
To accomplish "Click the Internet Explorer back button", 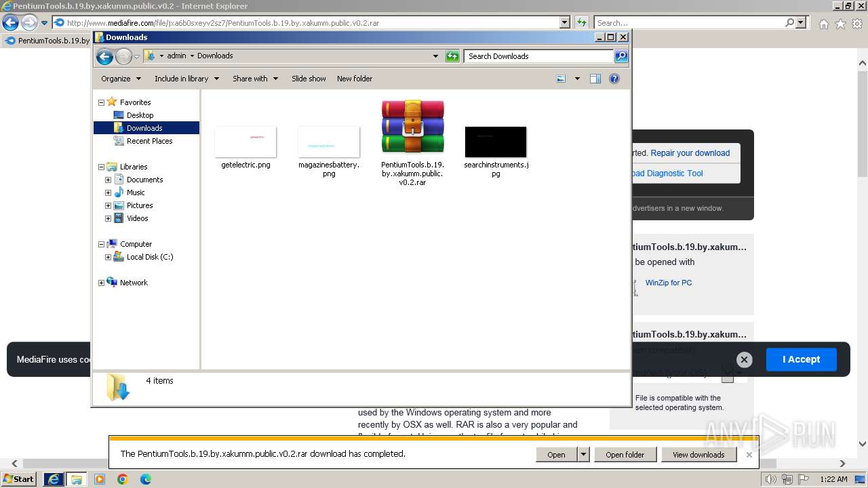I will pos(10,22).
